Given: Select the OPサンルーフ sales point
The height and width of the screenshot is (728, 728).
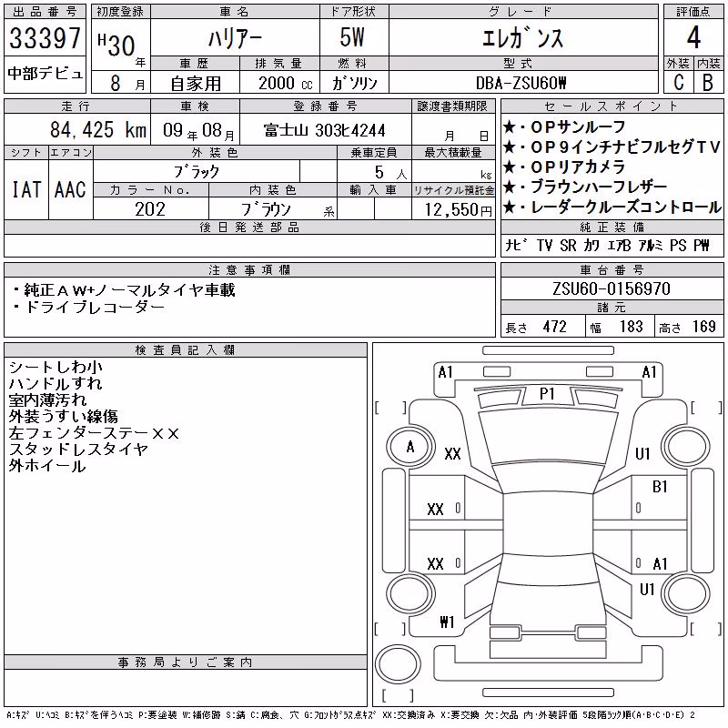Looking at the screenshot, I should pyautogui.click(x=564, y=126).
